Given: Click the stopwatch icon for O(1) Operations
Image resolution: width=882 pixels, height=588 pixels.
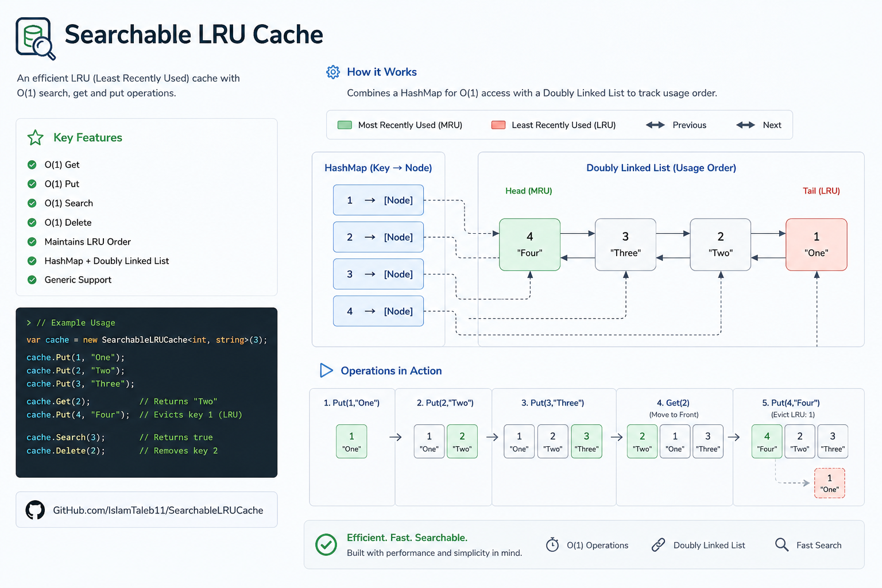Looking at the screenshot, I should 552,545.
